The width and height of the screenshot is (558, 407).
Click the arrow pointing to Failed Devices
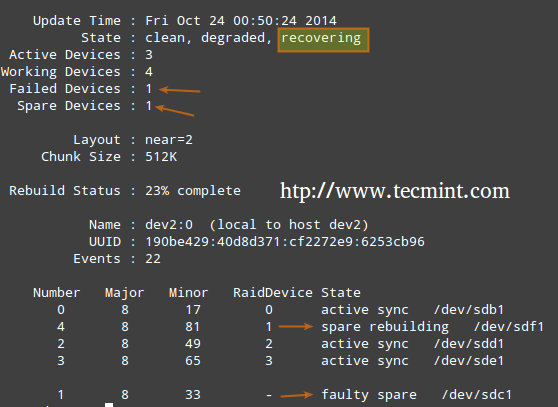179,90
